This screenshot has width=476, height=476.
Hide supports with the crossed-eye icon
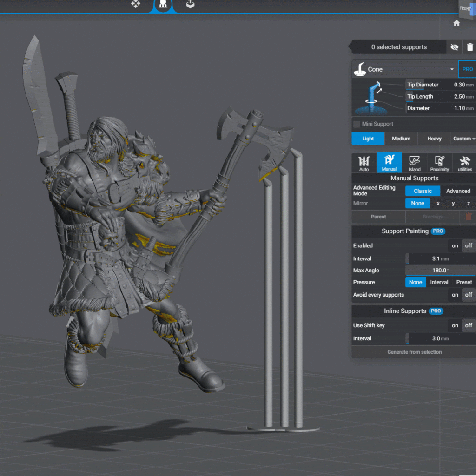[455, 47]
